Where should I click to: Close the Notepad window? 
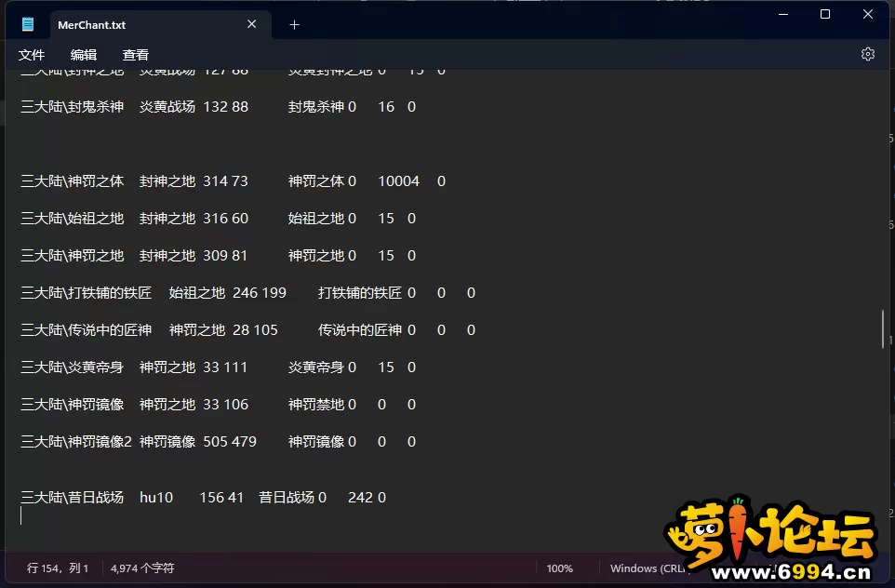pos(868,14)
